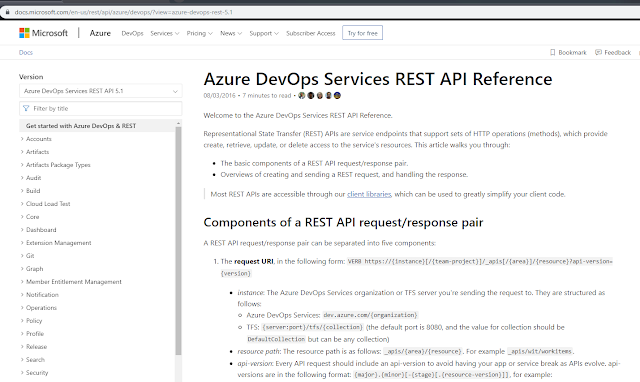Expand the Extension Management node
Viewport: 640px width, 382px height.
pos(22,243)
